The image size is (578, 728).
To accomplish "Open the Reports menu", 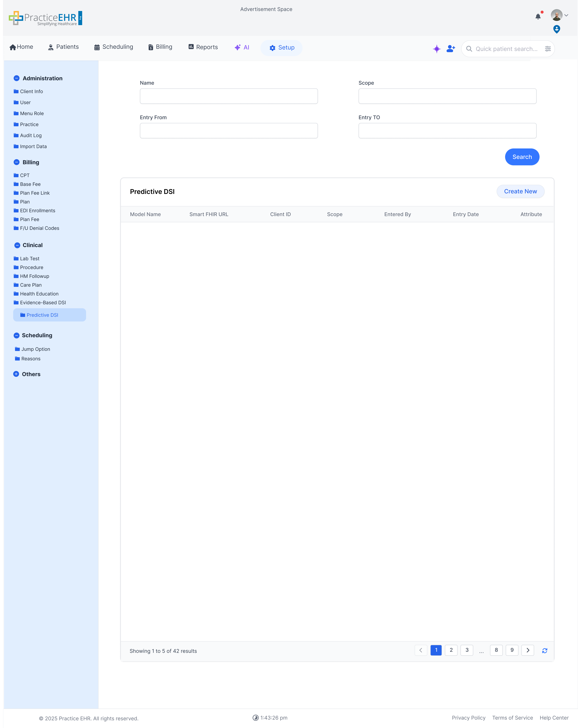I will 203,47.
